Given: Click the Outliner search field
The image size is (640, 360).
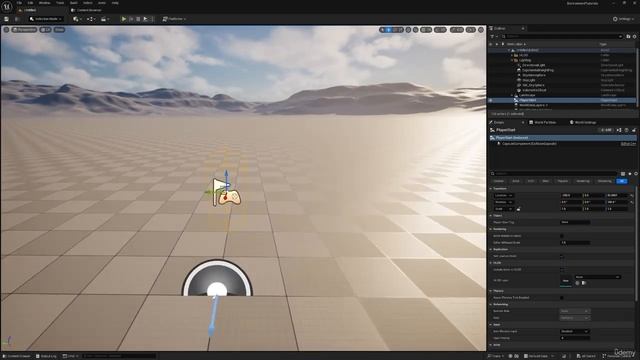Looking at the screenshot, I should pyautogui.click(x=562, y=36).
